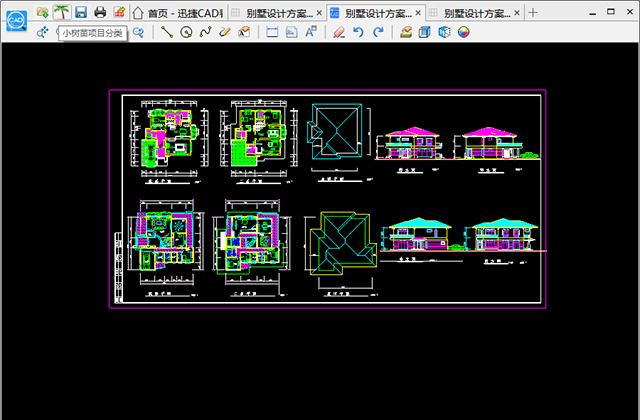Select the curved polyline tool
The height and width of the screenshot is (420, 640).
click(205, 32)
